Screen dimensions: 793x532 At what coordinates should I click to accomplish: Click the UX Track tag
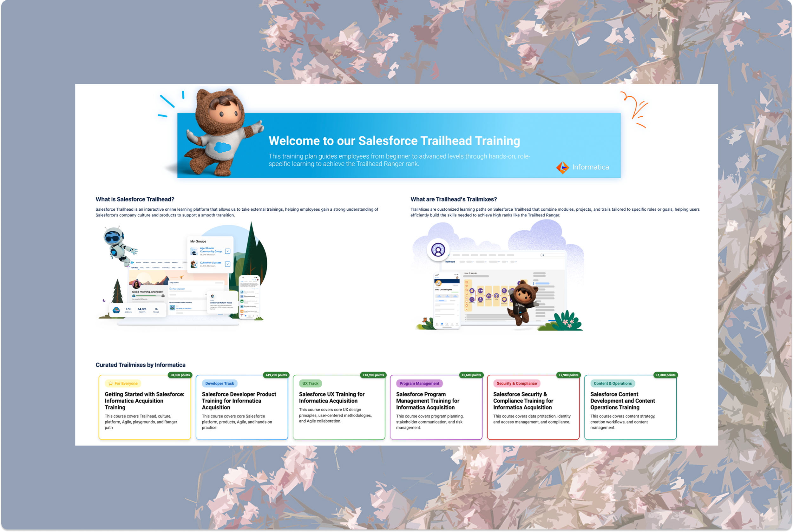[x=310, y=384]
